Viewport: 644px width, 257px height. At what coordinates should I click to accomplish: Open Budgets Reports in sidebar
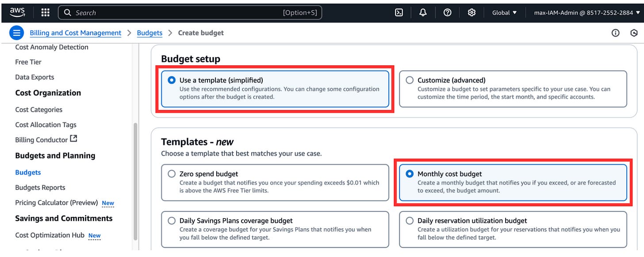point(40,188)
